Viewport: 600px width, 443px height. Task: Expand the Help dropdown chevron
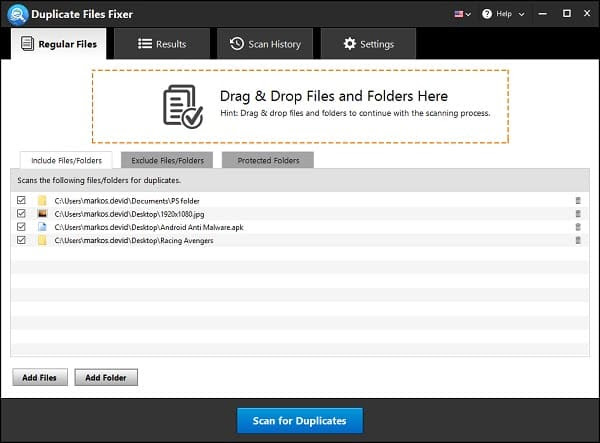point(521,14)
